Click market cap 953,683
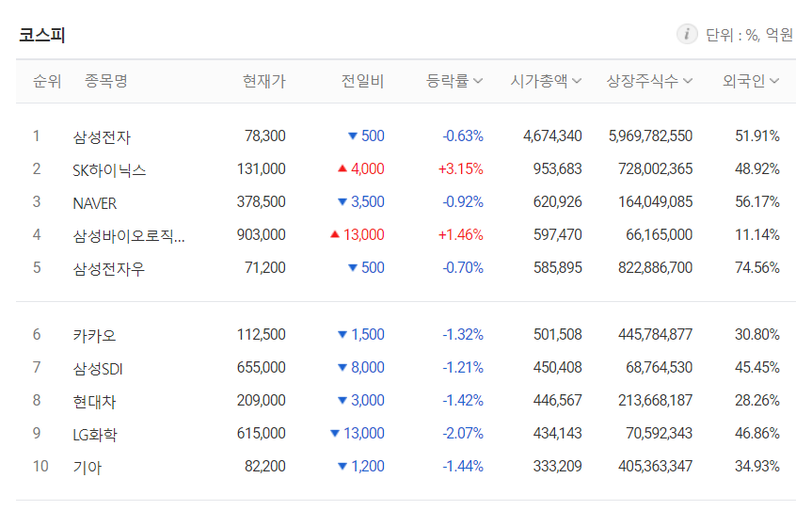 pos(558,168)
